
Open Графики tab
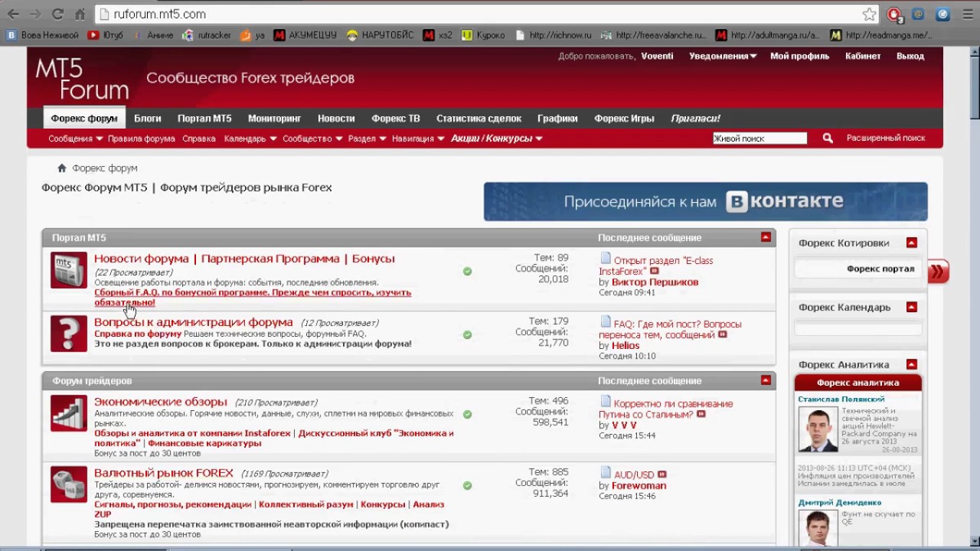(x=557, y=119)
